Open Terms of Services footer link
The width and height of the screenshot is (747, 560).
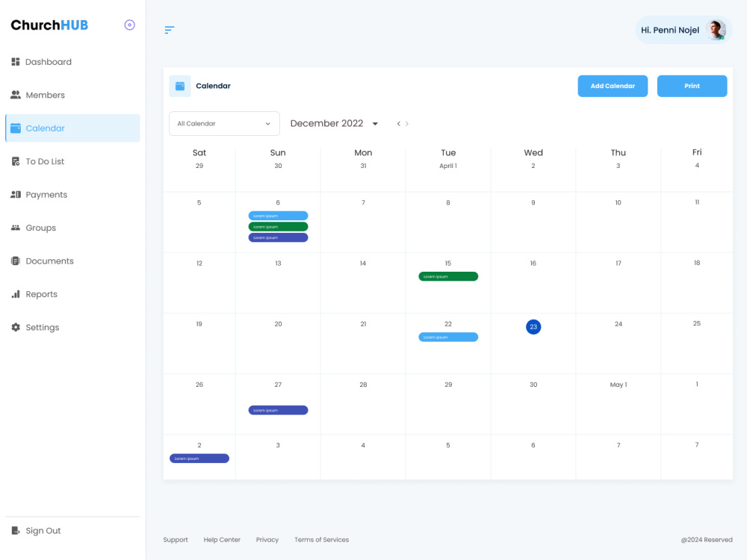click(321, 540)
